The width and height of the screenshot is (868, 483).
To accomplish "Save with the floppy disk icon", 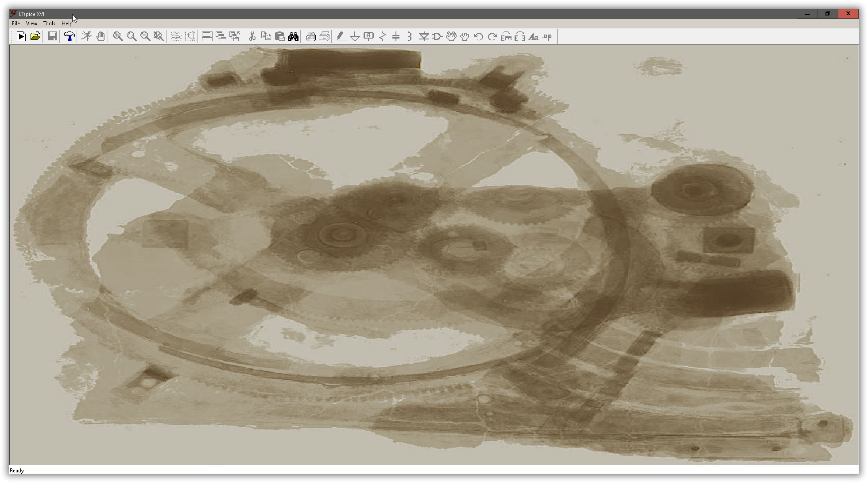I will coord(52,36).
